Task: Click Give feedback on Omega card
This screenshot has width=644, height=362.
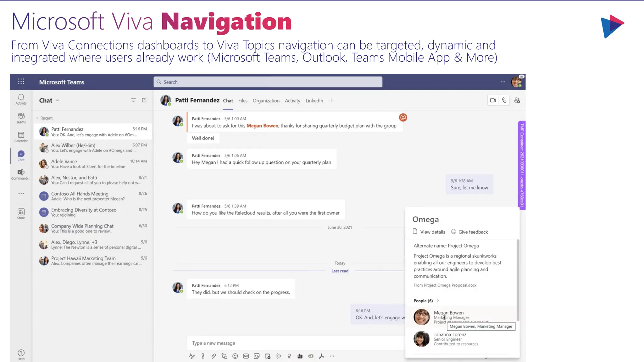Action: click(469, 232)
